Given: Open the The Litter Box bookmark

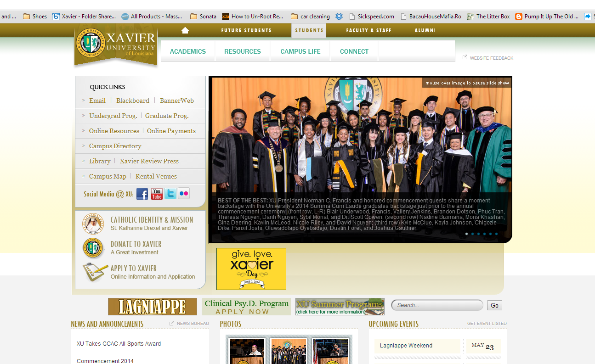Looking at the screenshot, I should pyautogui.click(x=488, y=16).
